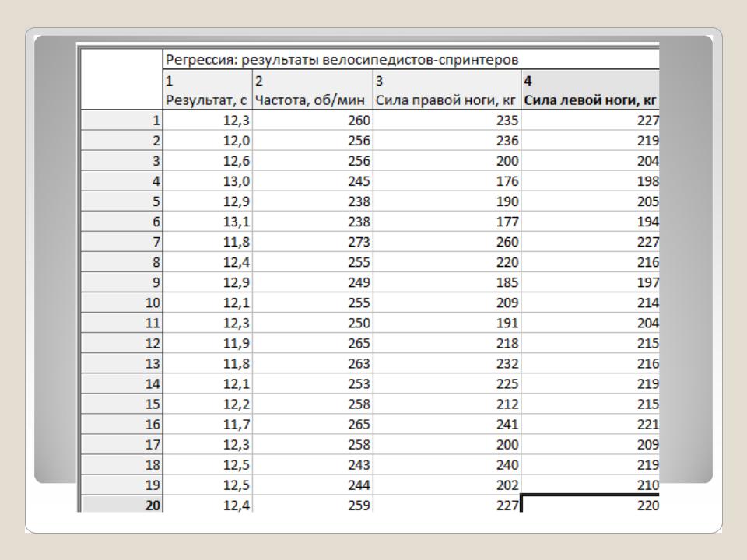747x560 pixels.
Task: Click right leg cell 191 in row 11
Action: tap(447, 323)
